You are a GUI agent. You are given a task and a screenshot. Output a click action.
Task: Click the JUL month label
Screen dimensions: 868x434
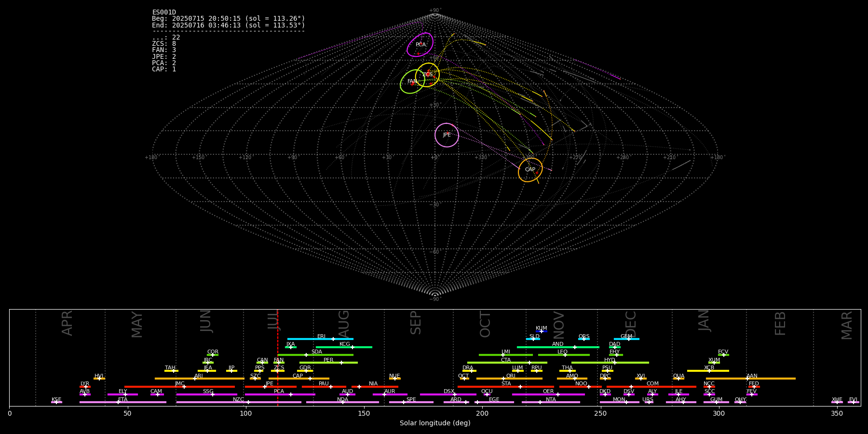[273, 321]
